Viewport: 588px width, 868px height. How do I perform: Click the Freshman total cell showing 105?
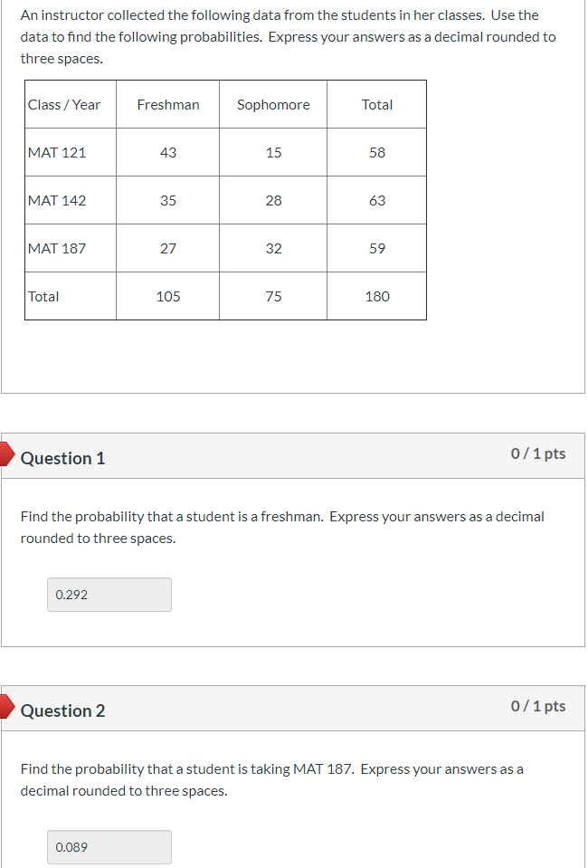point(167,296)
